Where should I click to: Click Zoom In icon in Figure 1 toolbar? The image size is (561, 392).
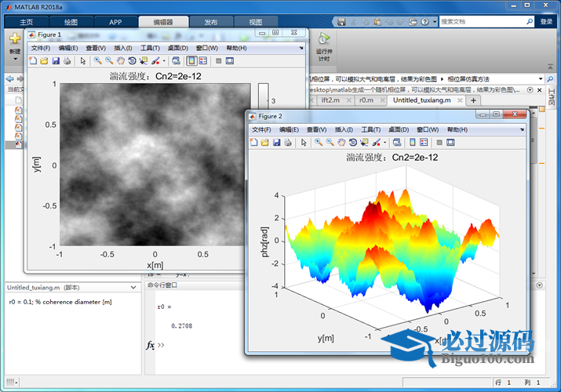(x=97, y=60)
